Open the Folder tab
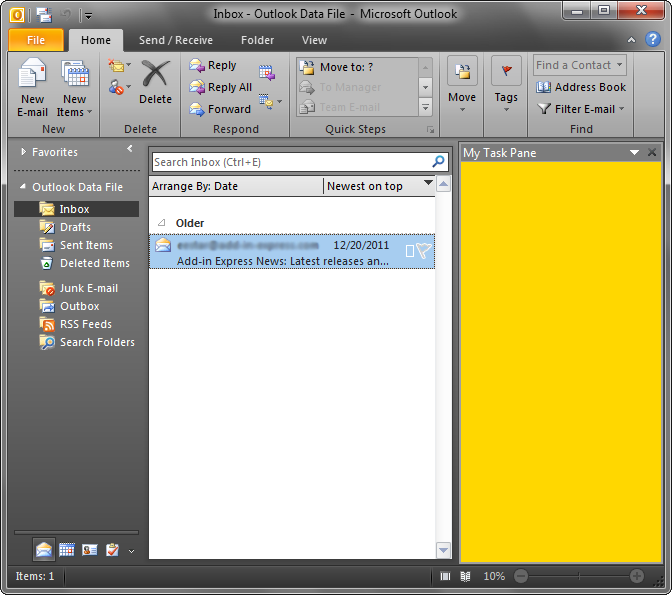Image resolution: width=672 pixels, height=595 pixels. point(257,40)
